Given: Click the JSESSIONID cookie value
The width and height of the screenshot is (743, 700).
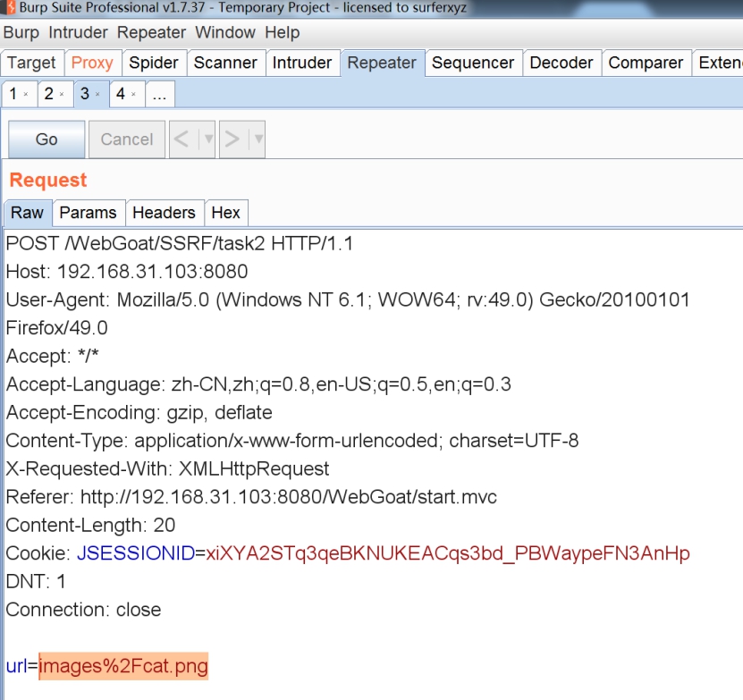Looking at the screenshot, I should (x=448, y=553).
